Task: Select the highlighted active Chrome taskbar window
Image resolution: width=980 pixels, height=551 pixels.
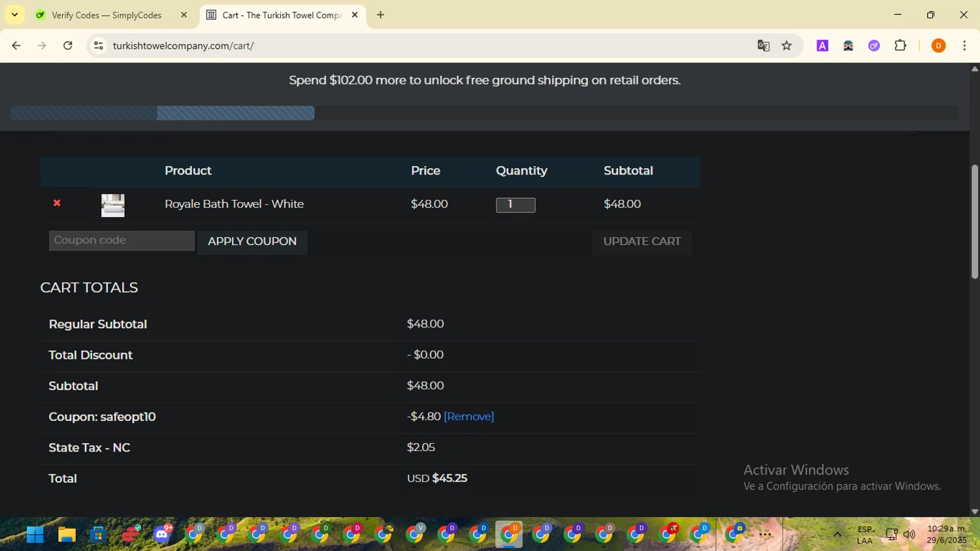Action: (509, 535)
